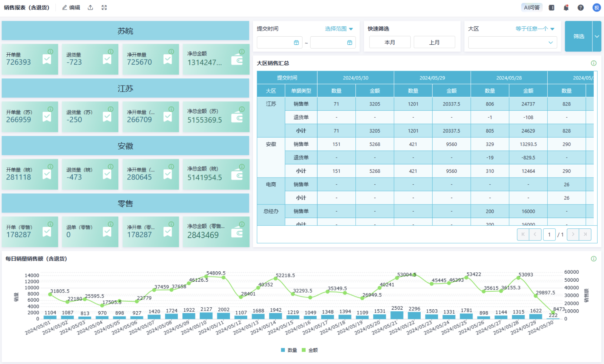This screenshot has width=604, height=364.
Task: Select the 2024/05/30 column header in the table
Action: coord(355,78)
